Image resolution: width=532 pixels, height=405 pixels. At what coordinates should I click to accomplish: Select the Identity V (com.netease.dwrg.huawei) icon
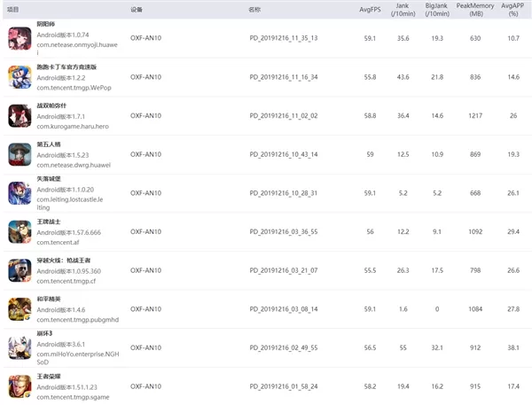click(20, 154)
